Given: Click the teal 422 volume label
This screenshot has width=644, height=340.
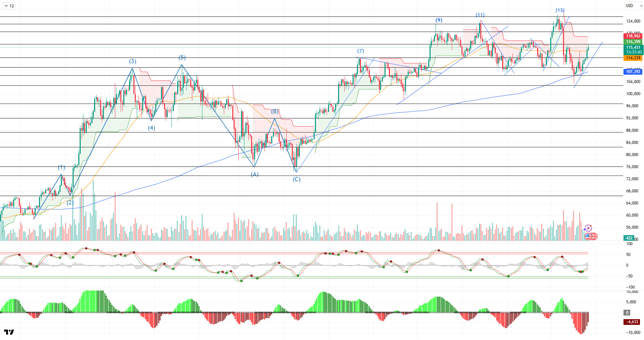Looking at the screenshot, I should point(629,238).
